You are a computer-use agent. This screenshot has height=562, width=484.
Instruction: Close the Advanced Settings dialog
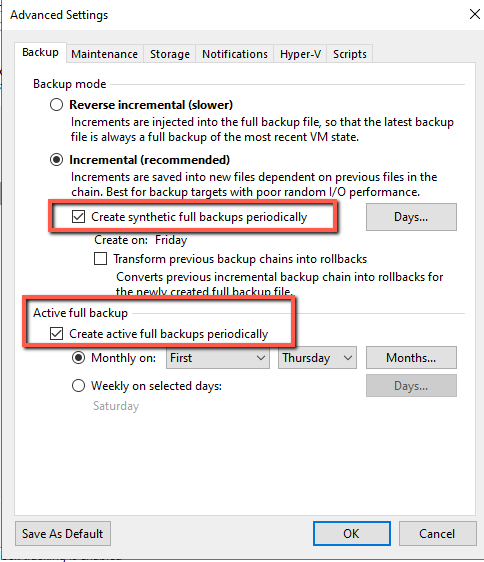point(475,14)
